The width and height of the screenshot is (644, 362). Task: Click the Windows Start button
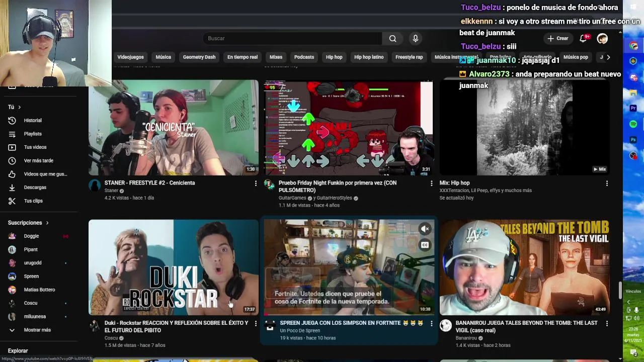pyautogui.click(x=633, y=7)
